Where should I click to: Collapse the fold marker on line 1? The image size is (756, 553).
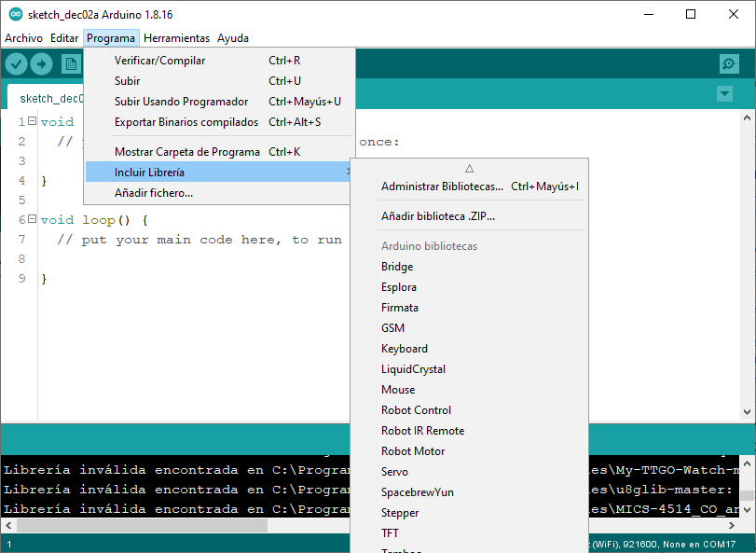pyautogui.click(x=32, y=121)
